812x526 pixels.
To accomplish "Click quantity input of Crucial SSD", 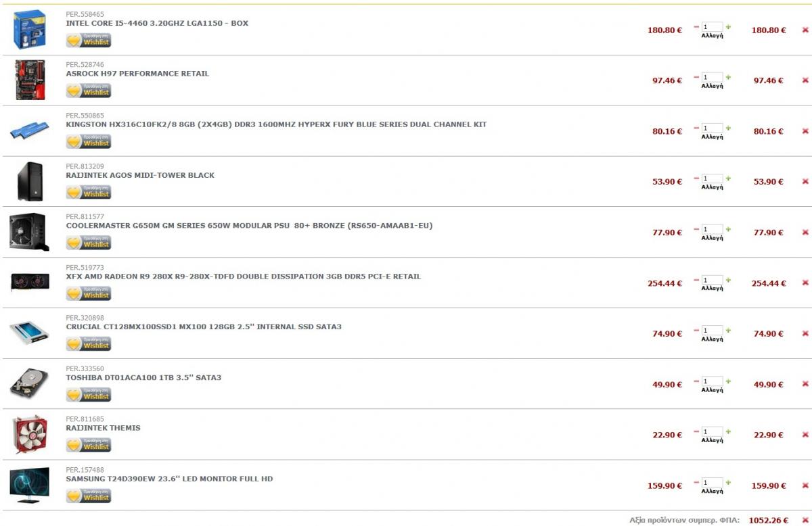I will [713, 331].
